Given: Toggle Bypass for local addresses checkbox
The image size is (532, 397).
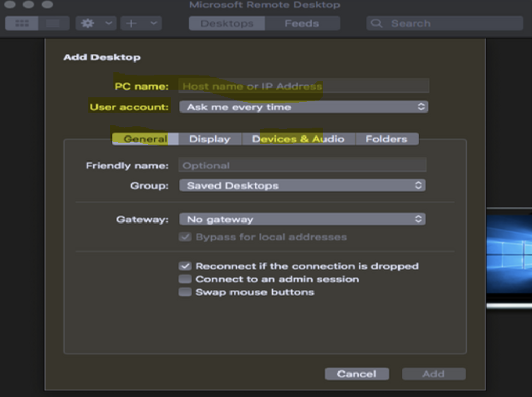Looking at the screenshot, I should (x=185, y=237).
